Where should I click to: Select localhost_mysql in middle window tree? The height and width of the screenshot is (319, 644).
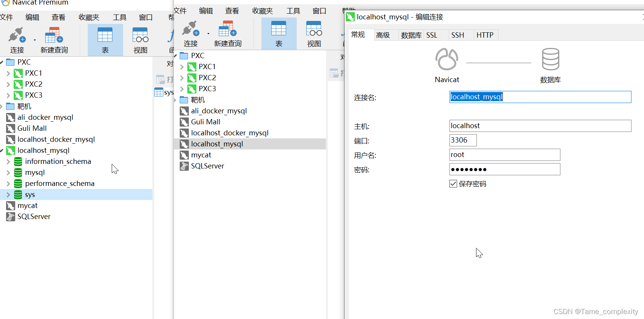[x=250, y=144]
